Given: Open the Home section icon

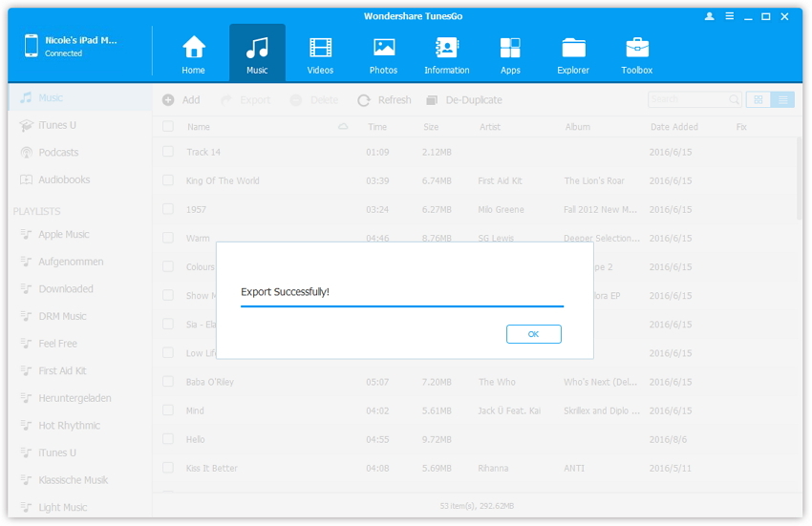Looking at the screenshot, I should pos(194,48).
